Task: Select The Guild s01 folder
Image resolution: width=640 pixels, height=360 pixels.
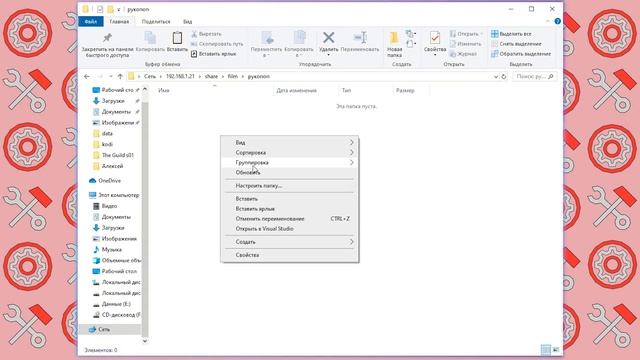Action: pos(118,155)
